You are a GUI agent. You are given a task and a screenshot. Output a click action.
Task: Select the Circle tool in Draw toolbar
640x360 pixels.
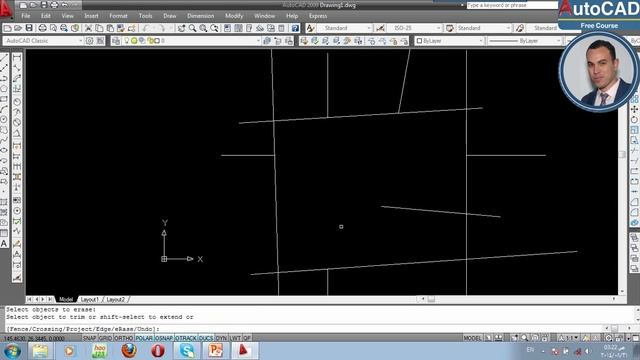[4, 120]
